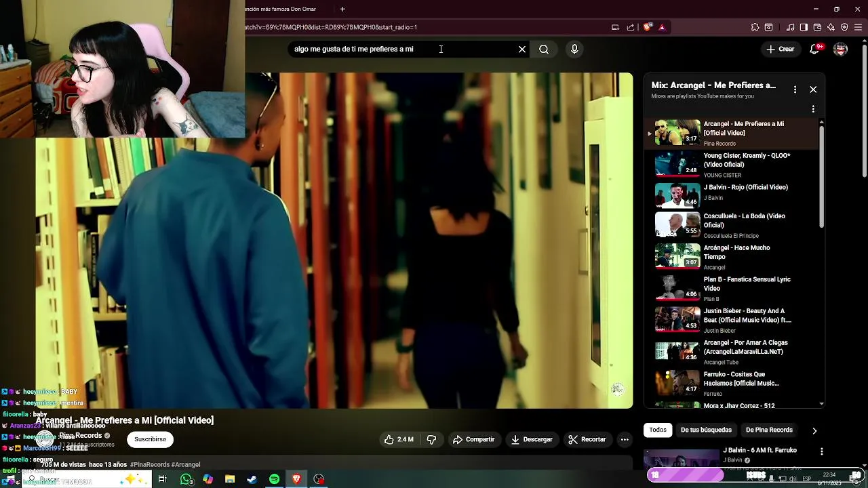Open a new browser tab with plus
The width and height of the screenshot is (868, 488).
[342, 9]
